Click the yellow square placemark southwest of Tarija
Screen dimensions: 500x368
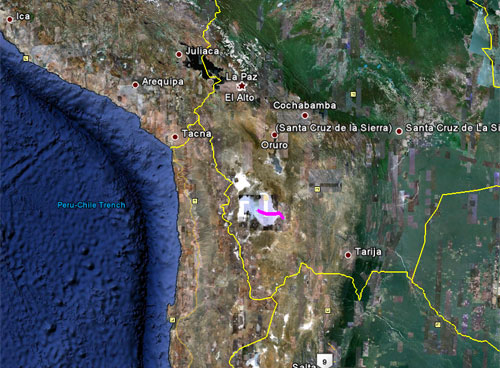coord(328,311)
